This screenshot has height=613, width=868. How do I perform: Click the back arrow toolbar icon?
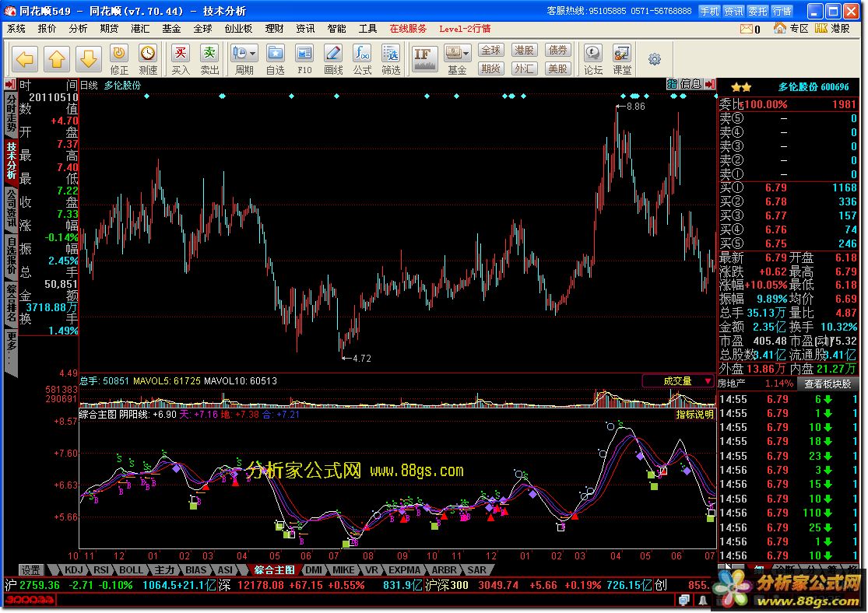pos(24,58)
